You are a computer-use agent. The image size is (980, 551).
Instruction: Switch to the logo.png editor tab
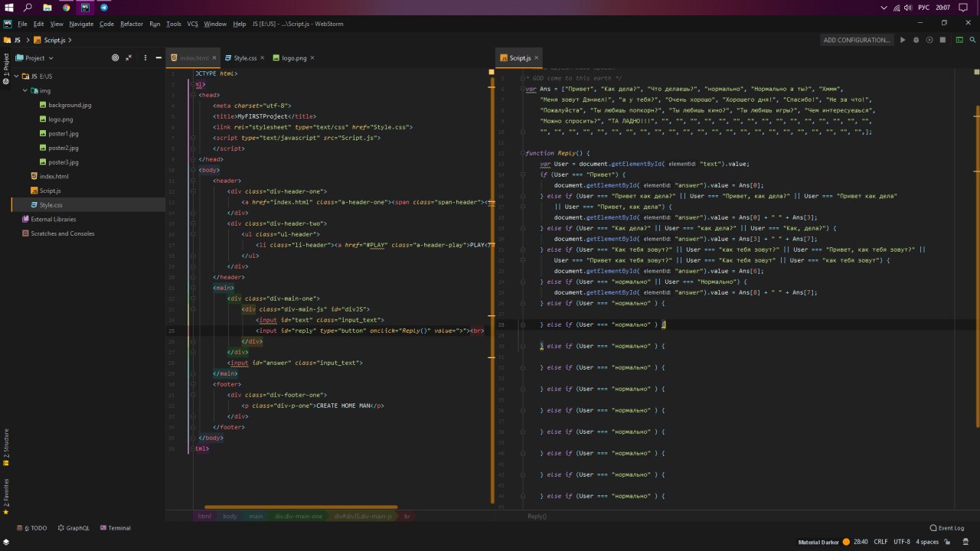tap(294, 58)
